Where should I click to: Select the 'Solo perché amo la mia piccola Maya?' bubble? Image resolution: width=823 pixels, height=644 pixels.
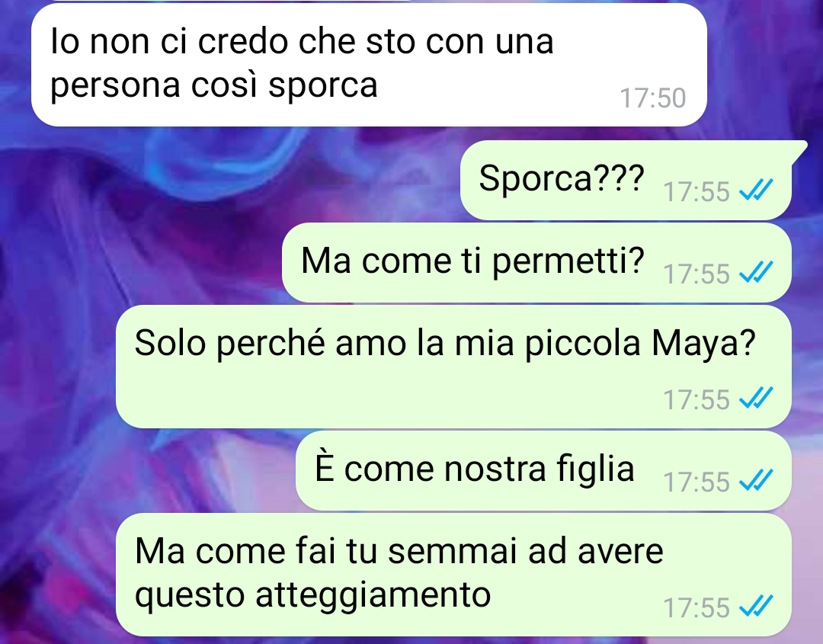(453, 367)
